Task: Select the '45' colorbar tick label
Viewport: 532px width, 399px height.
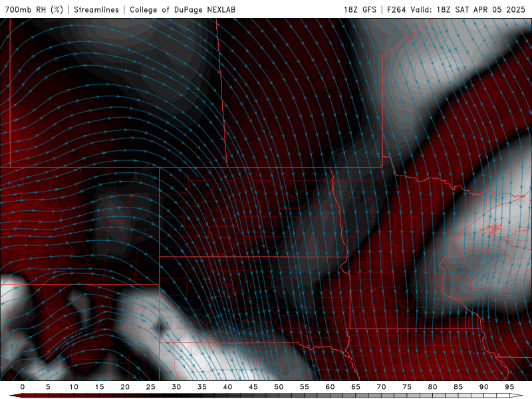Action: point(253,387)
